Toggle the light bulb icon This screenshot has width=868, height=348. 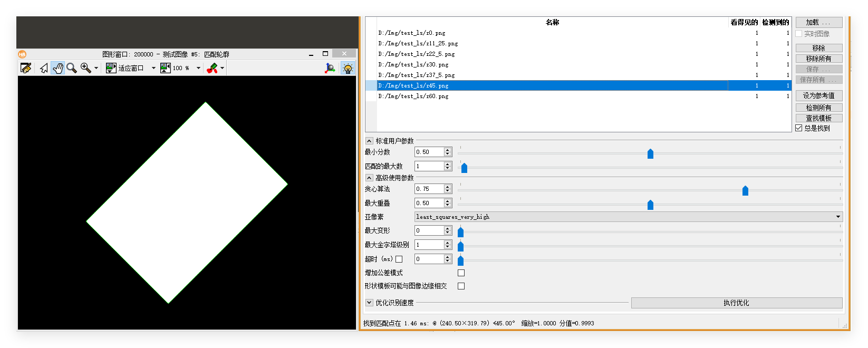[348, 68]
